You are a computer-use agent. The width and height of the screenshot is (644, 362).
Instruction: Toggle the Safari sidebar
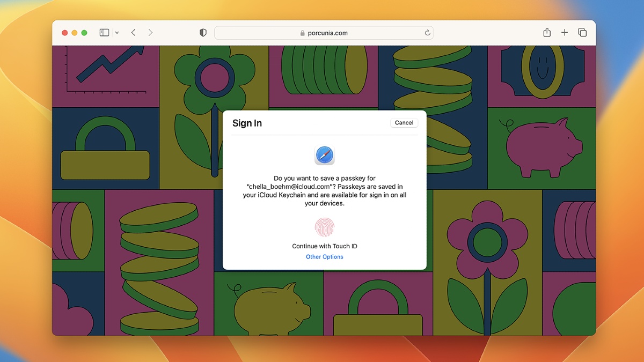tap(104, 33)
